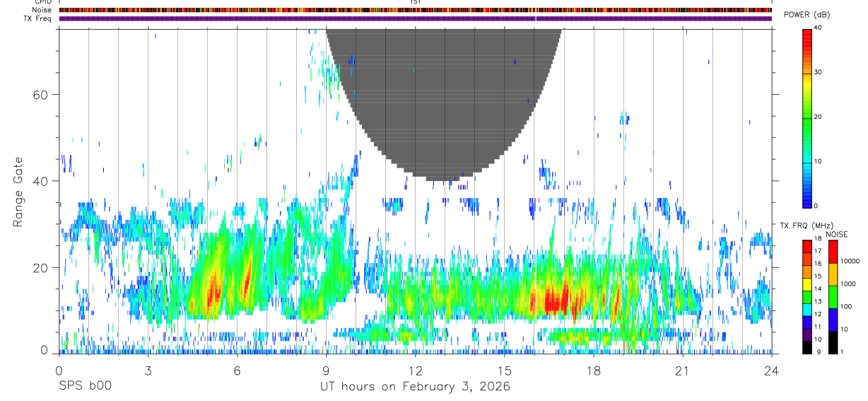Click the 'NOISE' legend title
This screenshot has width=868, height=401.
[835, 235]
